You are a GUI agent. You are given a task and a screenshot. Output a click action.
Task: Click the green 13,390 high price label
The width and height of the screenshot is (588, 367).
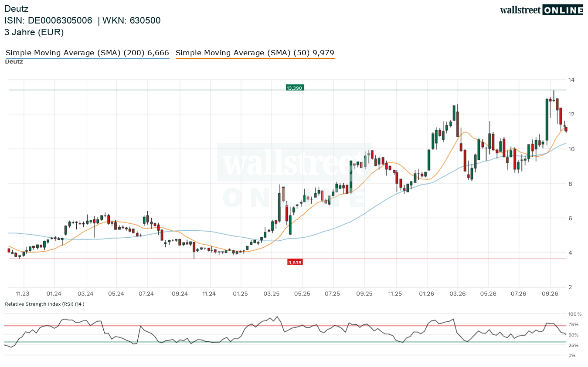[x=294, y=88]
